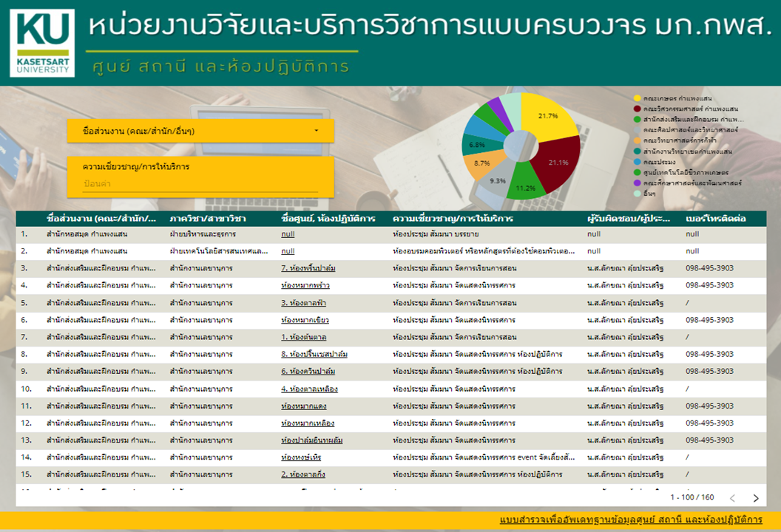Viewport: 781px width, 532px height.
Task: Select สำนักงานเลขานุการ cell in row 6
Action: click(x=200, y=320)
